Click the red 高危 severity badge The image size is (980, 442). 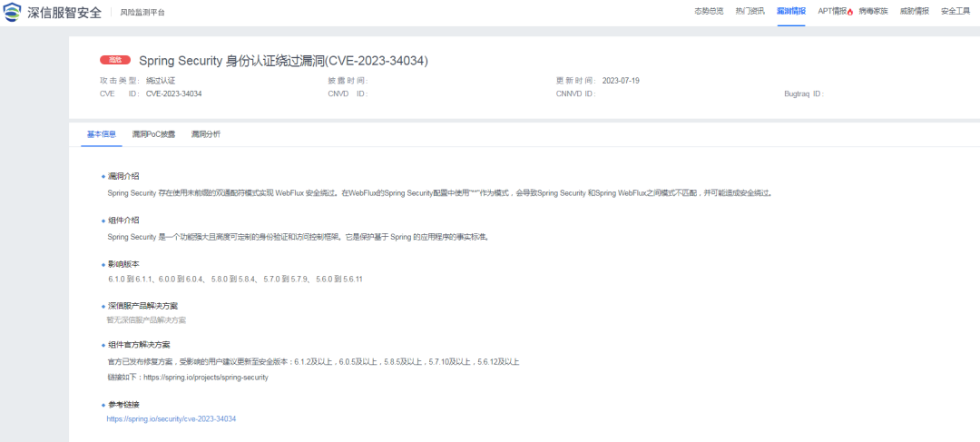pyautogui.click(x=115, y=60)
